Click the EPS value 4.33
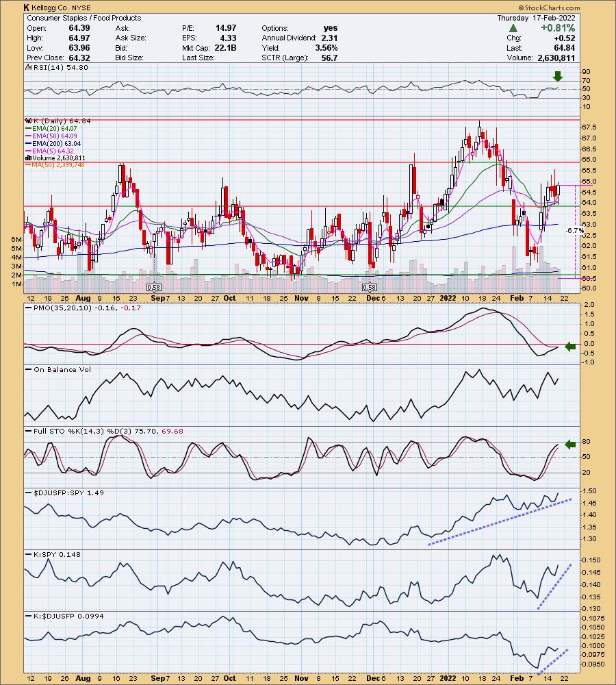Viewport: 616px width, 685px height. point(229,38)
